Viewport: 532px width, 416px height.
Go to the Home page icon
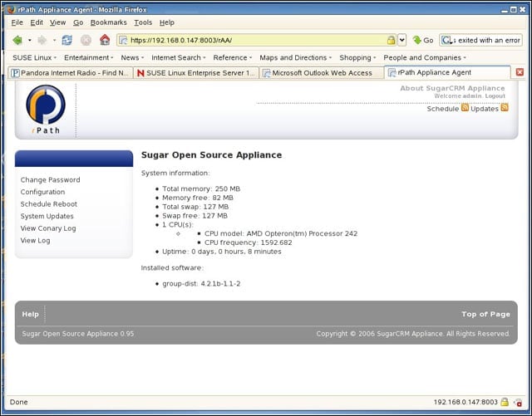pyautogui.click(x=105, y=40)
